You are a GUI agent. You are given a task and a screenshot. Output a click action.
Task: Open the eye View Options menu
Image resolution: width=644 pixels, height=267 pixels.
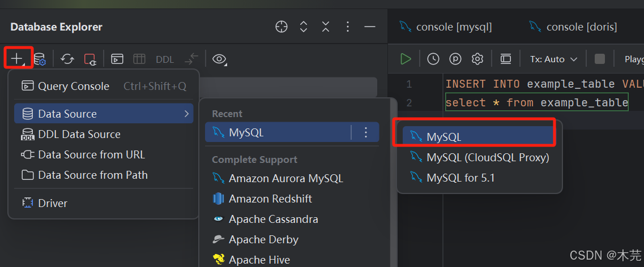220,59
